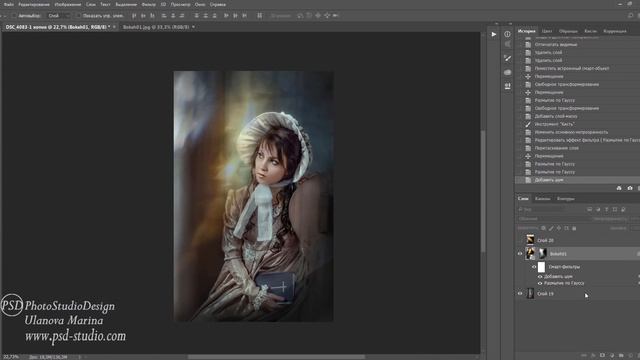The height and width of the screenshot is (360, 640).
Task: Open the Фильтр menu
Action: point(148,4)
